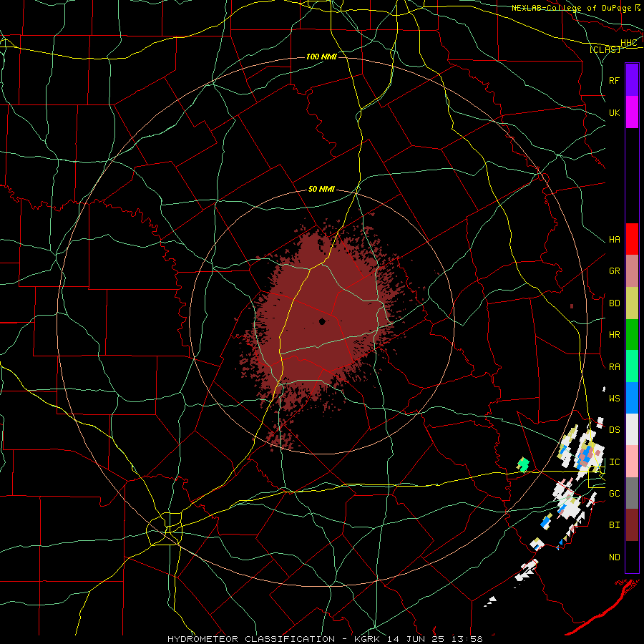This screenshot has width=644, height=644.
Task: Click the 50 NMI range ring label
Action: tap(321, 190)
